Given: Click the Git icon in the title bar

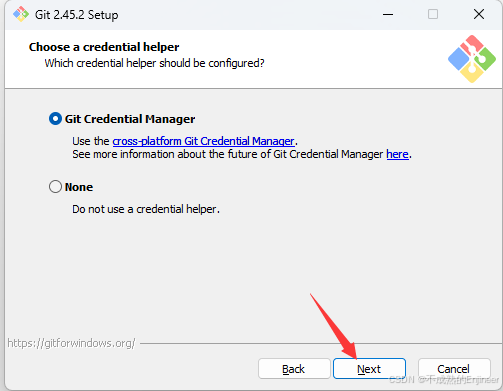Looking at the screenshot, I should click(21, 14).
